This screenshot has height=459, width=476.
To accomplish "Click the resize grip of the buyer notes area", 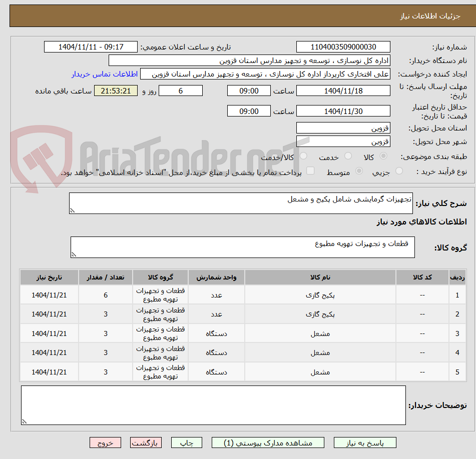I will coord(24,421).
